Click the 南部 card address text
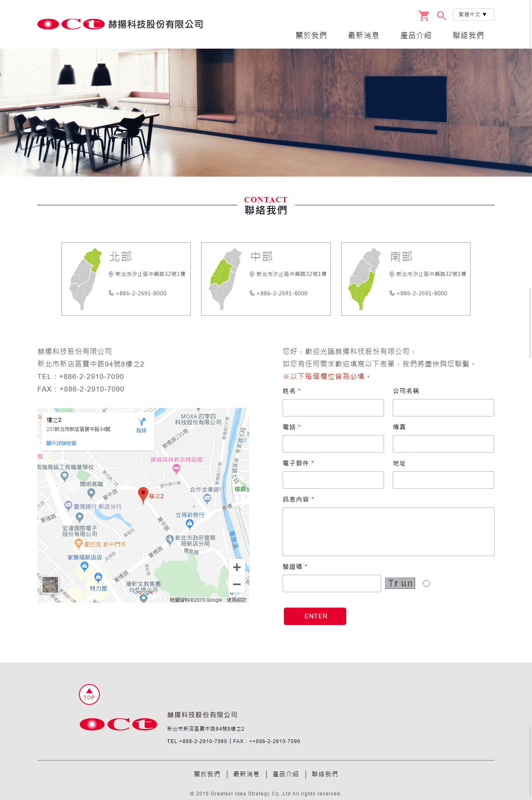 point(431,274)
